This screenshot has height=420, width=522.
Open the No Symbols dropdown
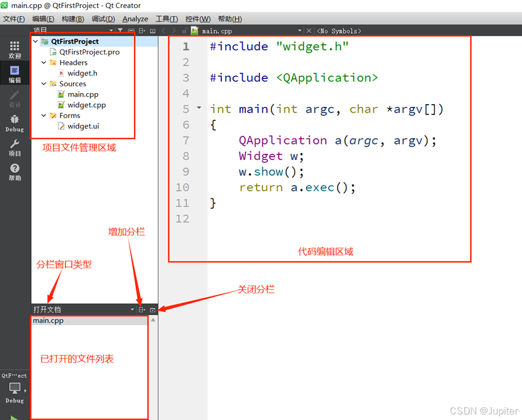coord(339,31)
